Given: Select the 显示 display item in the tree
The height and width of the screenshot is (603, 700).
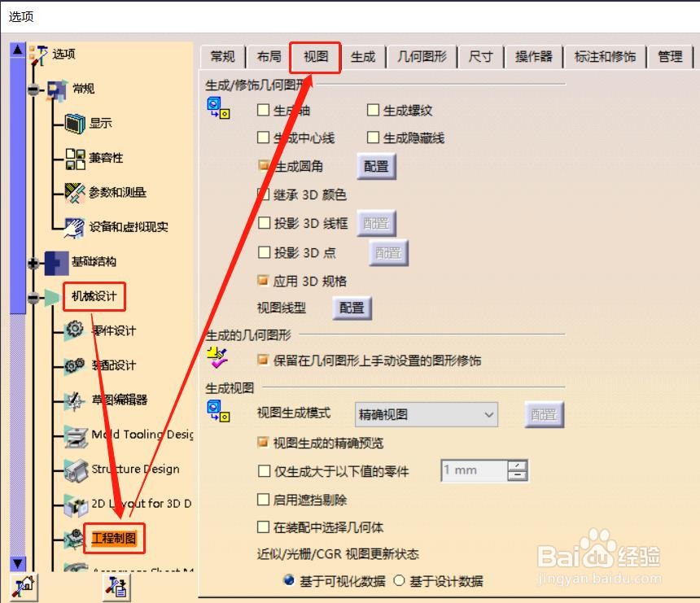Looking at the screenshot, I should click(x=101, y=124).
